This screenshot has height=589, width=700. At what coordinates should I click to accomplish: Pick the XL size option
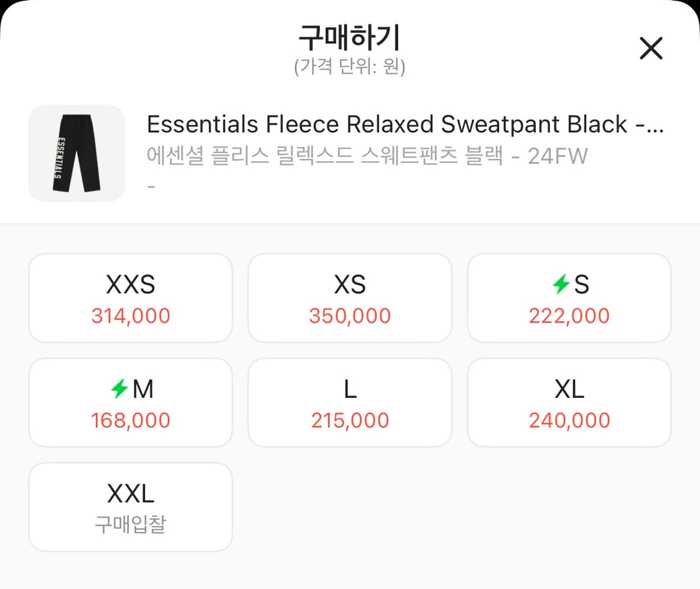(569, 389)
